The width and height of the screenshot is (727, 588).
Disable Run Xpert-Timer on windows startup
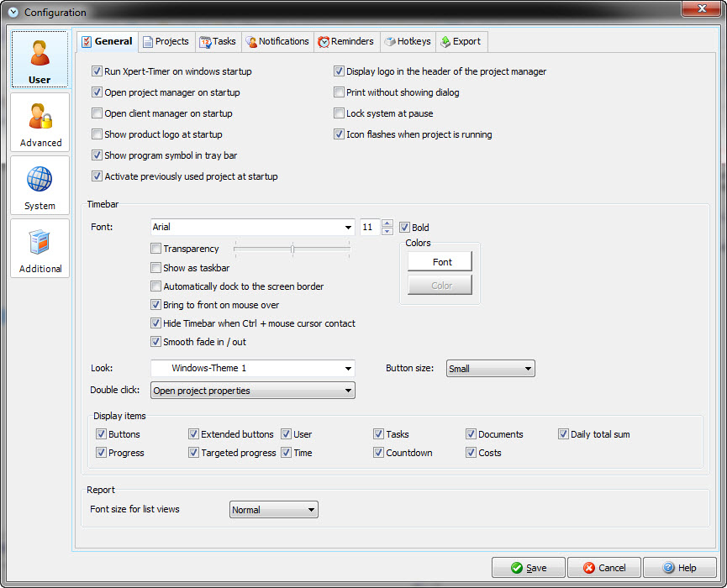pos(97,71)
